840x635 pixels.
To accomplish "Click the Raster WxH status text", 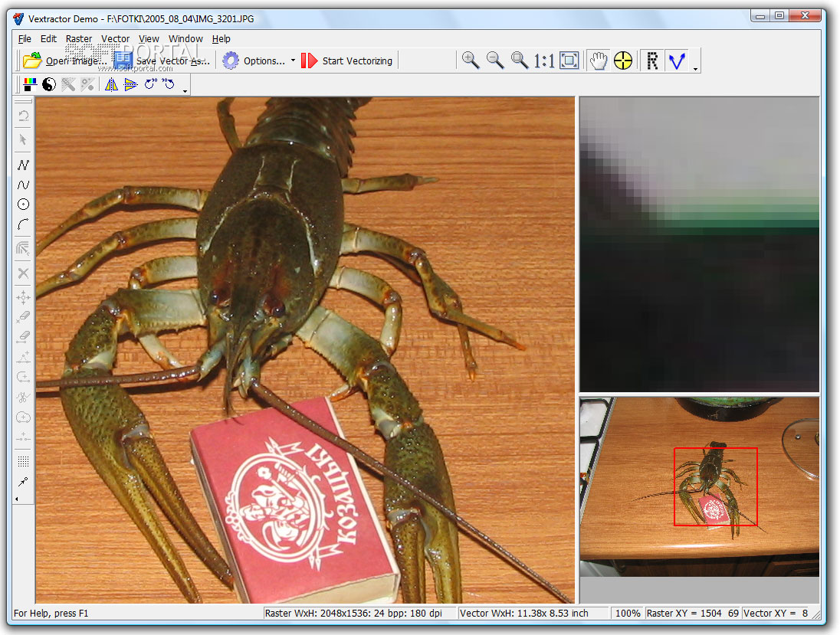I will [x=353, y=613].
